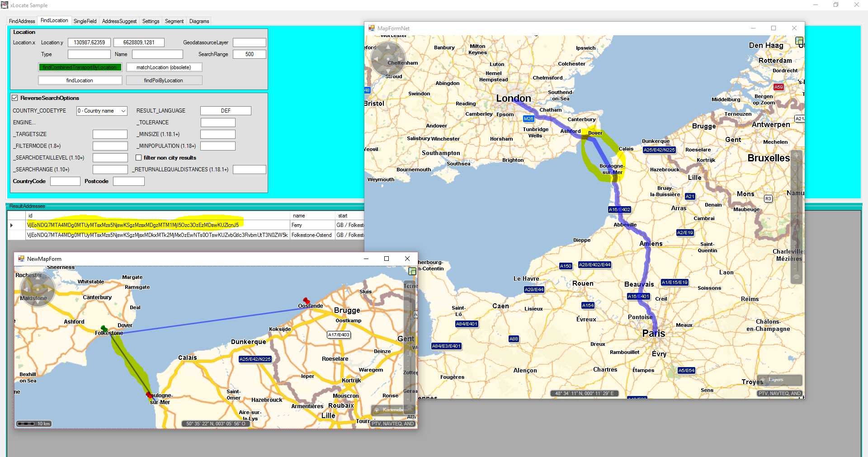This screenshot has height=457, width=868.
Task: Open the Diagrams tab
Action: [x=199, y=21]
